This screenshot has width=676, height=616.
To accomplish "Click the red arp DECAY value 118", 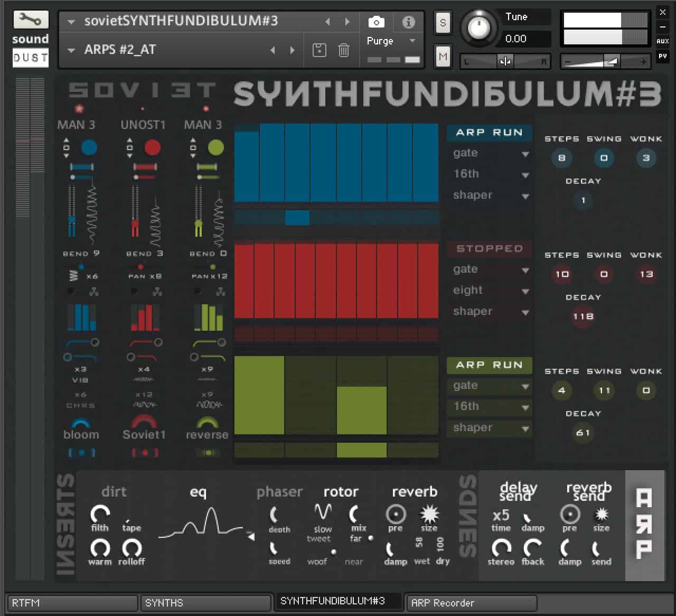I will pos(583,316).
